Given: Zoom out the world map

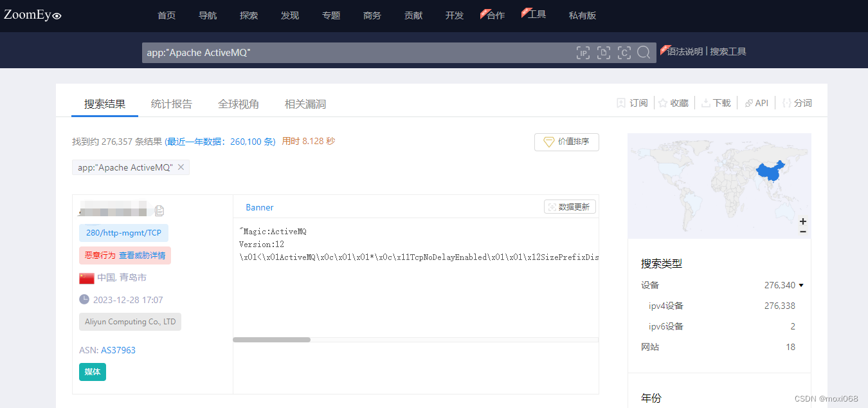Looking at the screenshot, I should tap(802, 232).
